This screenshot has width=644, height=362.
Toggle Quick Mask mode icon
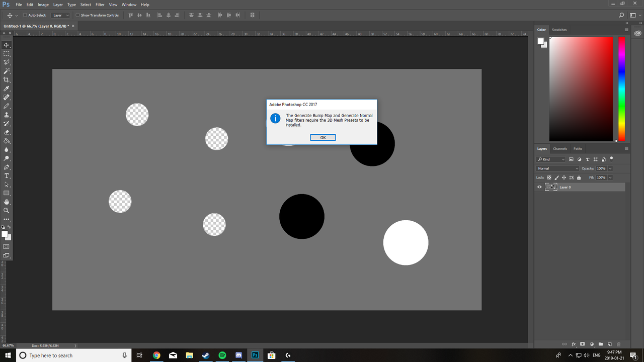[x=7, y=247]
